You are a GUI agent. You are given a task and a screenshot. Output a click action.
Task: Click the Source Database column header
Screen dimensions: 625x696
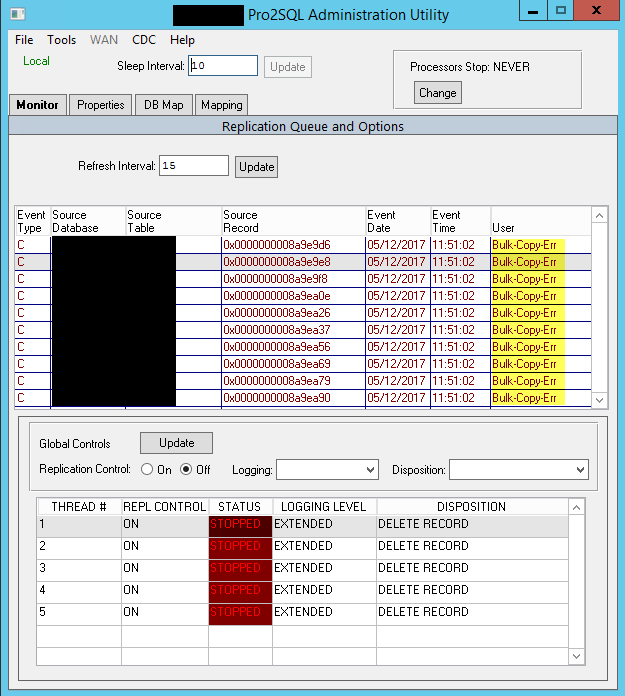pyautogui.click(x=88, y=221)
